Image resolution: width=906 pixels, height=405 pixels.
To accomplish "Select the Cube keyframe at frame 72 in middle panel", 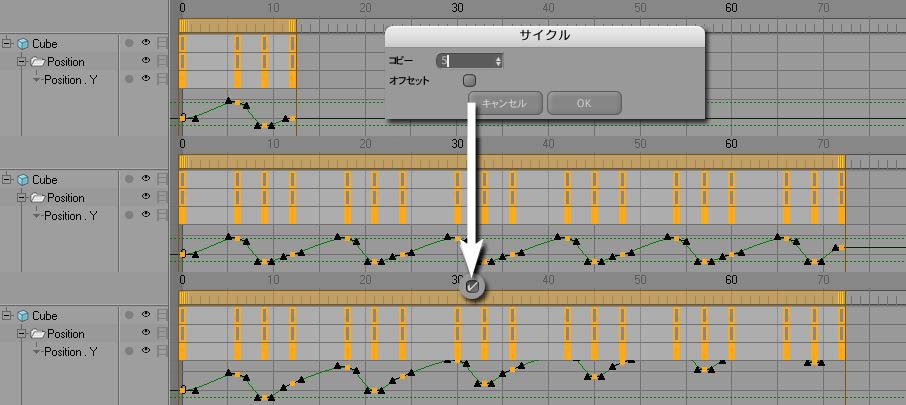I will (841, 180).
